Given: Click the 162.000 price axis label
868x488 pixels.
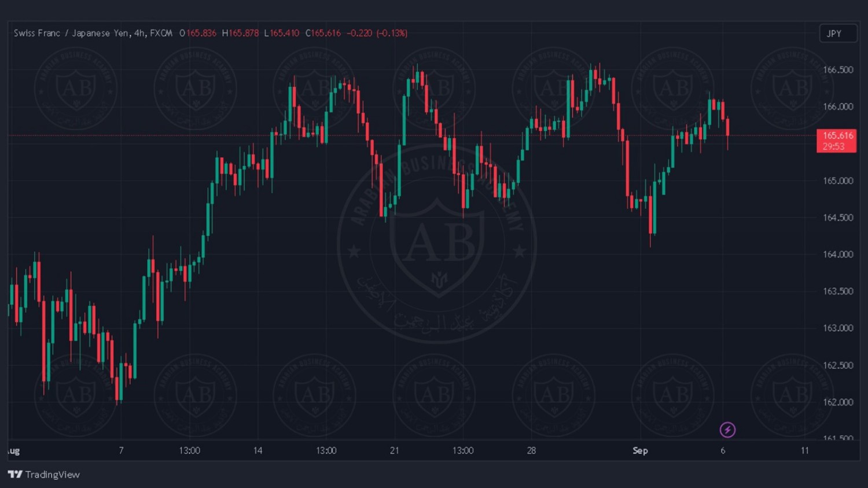Looking at the screenshot, I should click(x=838, y=402).
